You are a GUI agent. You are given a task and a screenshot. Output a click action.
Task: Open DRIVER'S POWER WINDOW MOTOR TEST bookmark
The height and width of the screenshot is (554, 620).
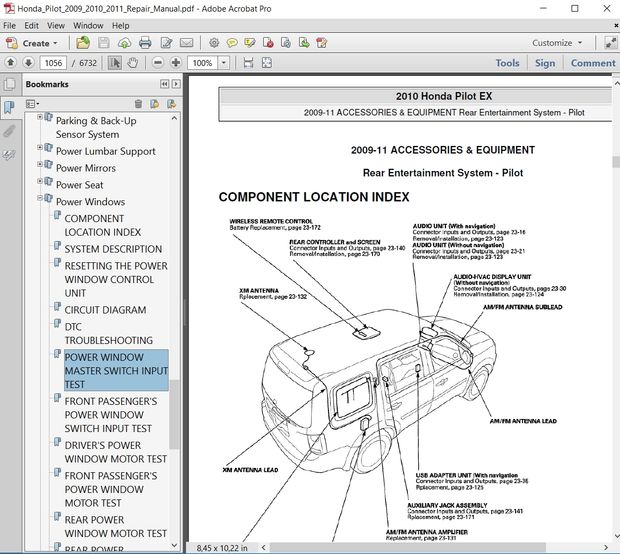pyautogui.click(x=115, y=452)
